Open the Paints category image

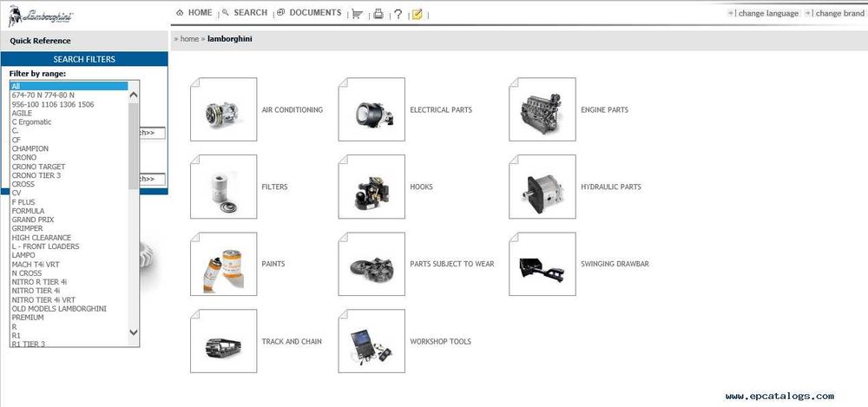(224, 264)
